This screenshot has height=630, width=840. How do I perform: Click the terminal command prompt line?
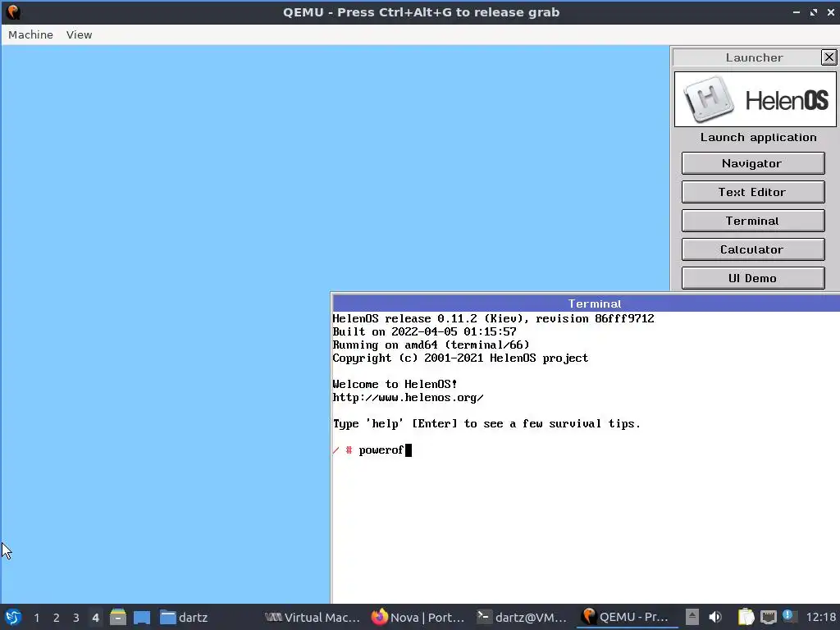372,450
